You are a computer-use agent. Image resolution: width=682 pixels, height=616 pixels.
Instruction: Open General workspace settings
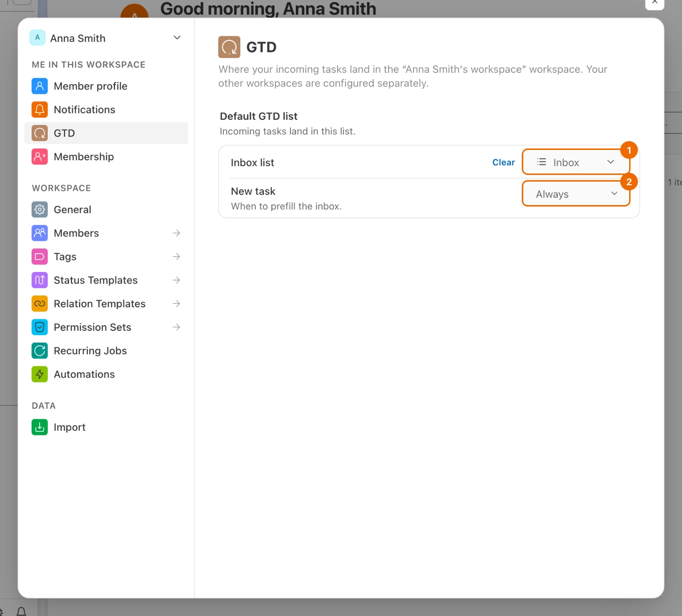pos(106,210)
